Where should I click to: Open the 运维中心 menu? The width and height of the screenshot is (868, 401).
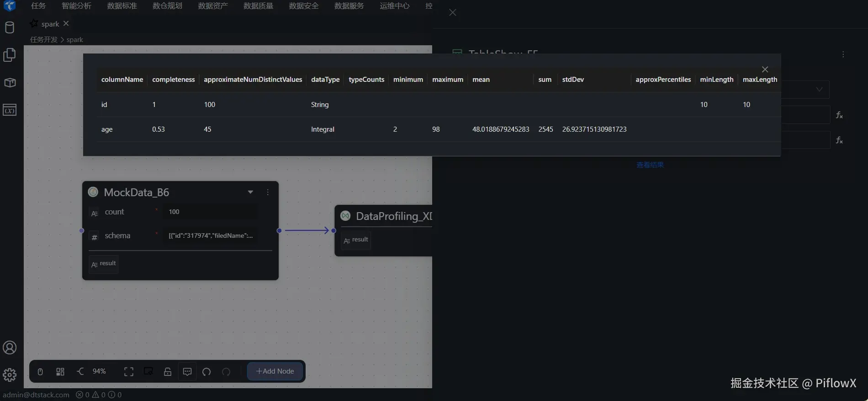pyautogui.click(x=395, y=6)
